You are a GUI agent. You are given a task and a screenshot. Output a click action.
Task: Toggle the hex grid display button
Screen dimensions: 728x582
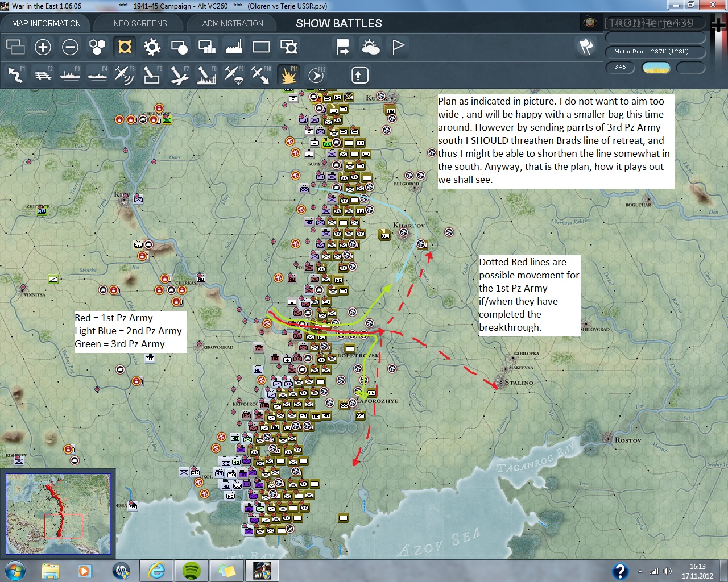tap(97, 47)
